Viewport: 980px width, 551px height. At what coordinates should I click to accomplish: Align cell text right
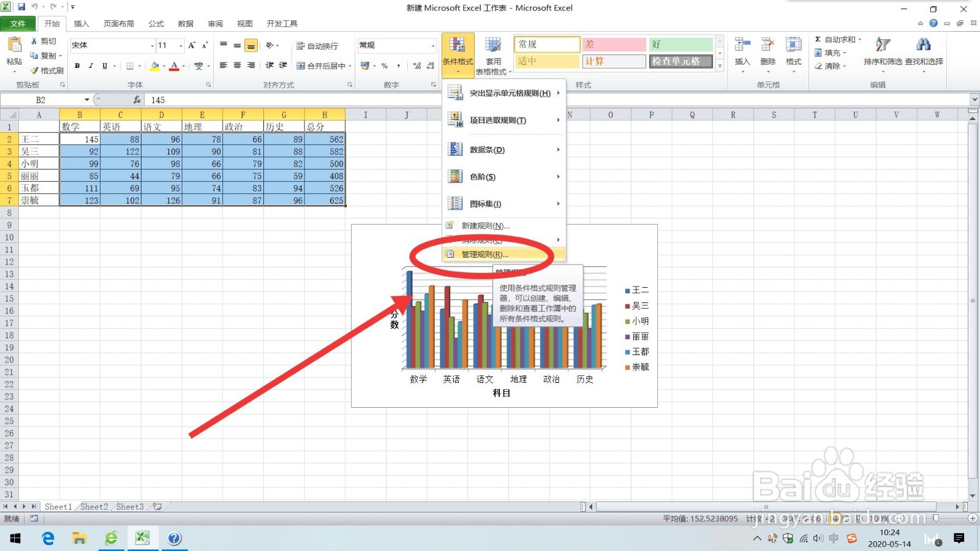click(x=251, y=66)
